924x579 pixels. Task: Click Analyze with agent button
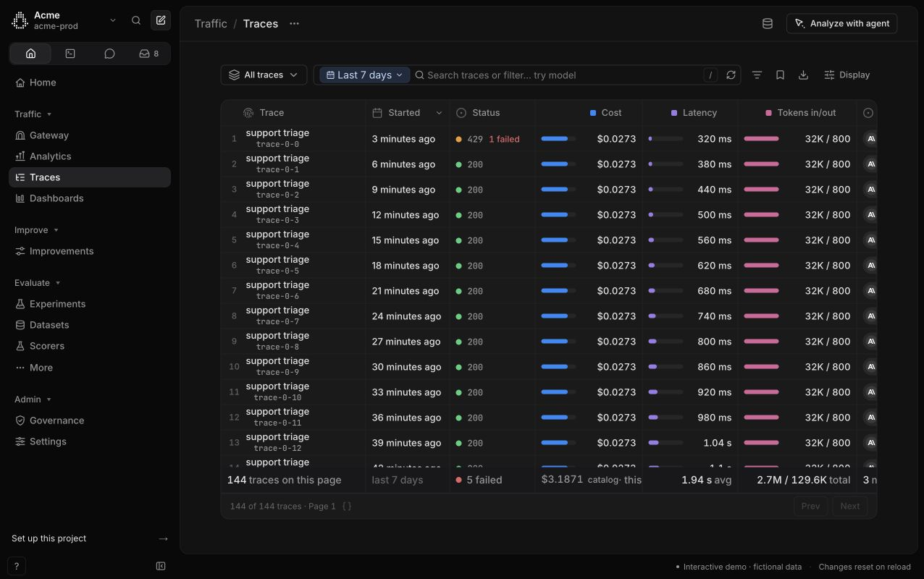tap(842, 24)
